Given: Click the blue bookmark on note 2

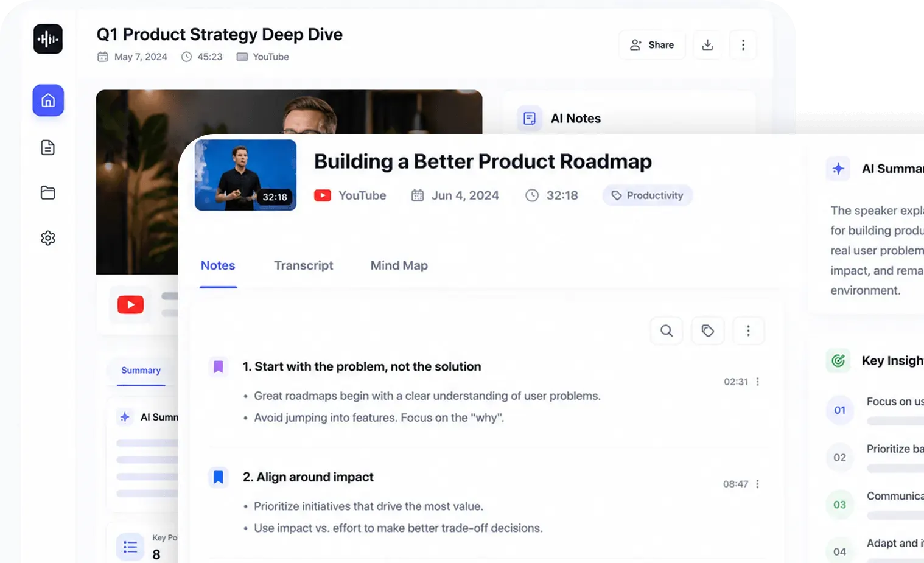Looking at the screenshot, I should click(218, 477).
